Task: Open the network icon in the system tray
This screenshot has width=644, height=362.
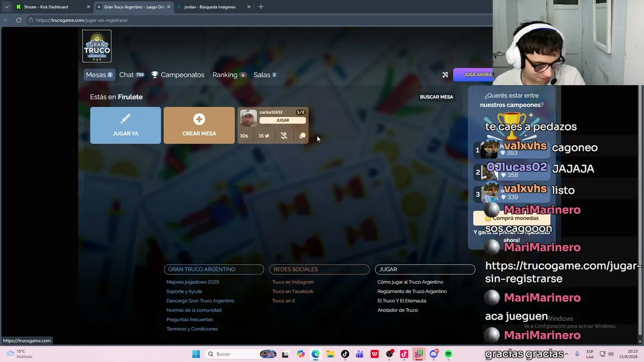Action: [603, 354]
